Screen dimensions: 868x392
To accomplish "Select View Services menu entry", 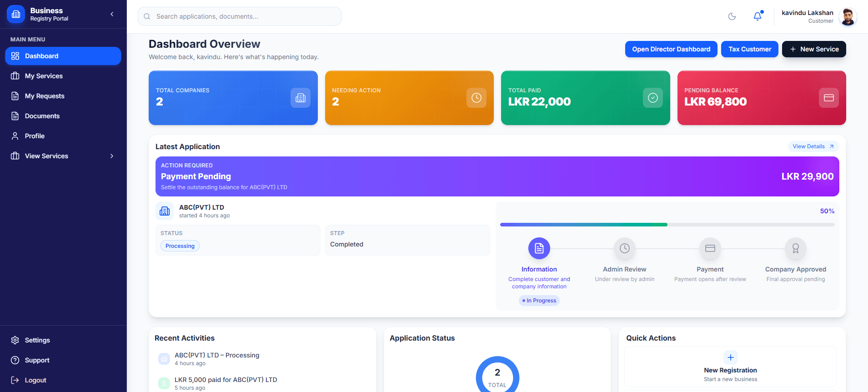I will [63, 156].
